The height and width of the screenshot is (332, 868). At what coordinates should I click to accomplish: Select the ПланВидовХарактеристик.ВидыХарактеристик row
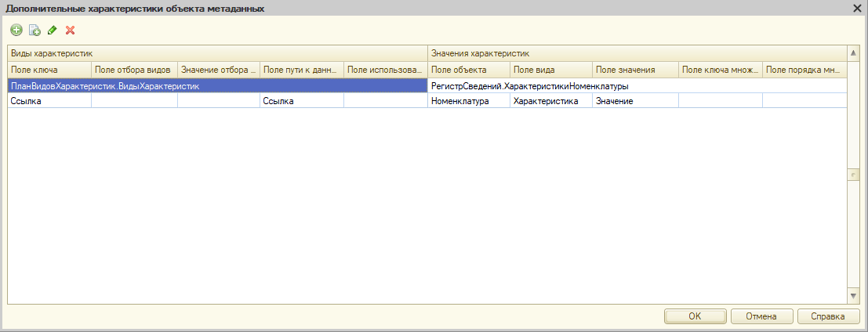pyautogui.click(x=217, y=86)
